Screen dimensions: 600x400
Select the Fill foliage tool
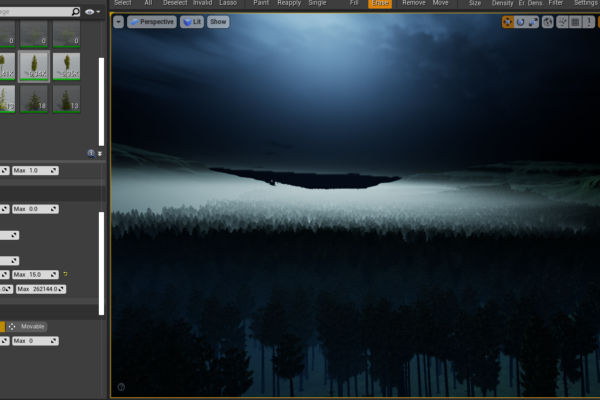pyautogui.click(x=354, y=3)
